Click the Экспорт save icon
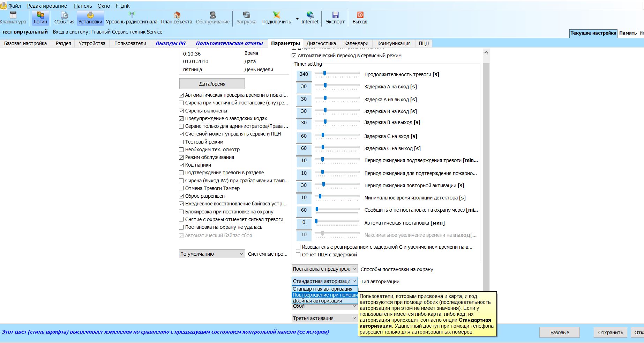 tap(335, 15)
